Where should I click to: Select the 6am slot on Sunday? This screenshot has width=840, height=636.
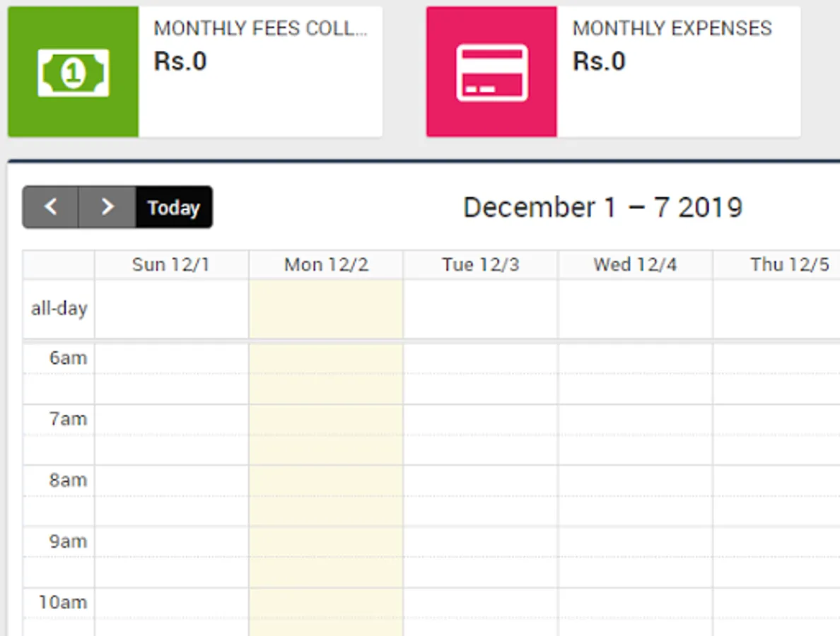tap(171, 359)
